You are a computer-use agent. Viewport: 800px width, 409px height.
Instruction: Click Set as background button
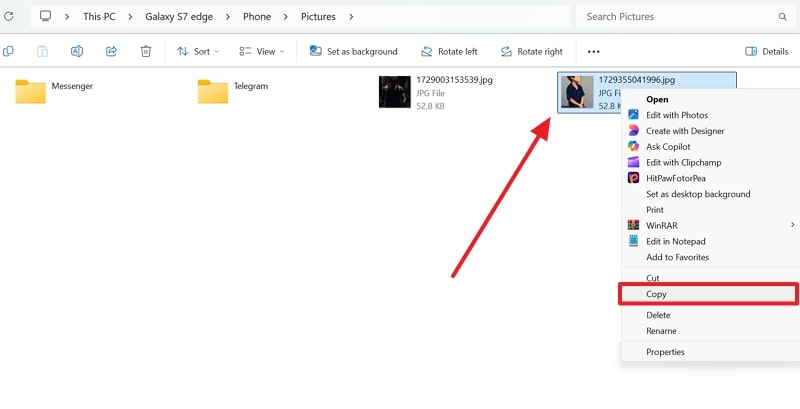click(353, 51)
